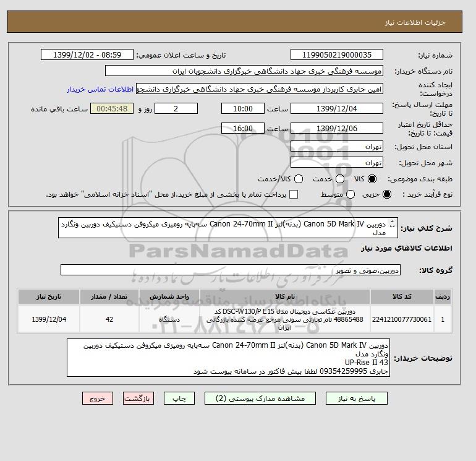Click the بازگشت back button
Image resolution: width=476 pixels, height=461 pixels.
pos(138,399)
